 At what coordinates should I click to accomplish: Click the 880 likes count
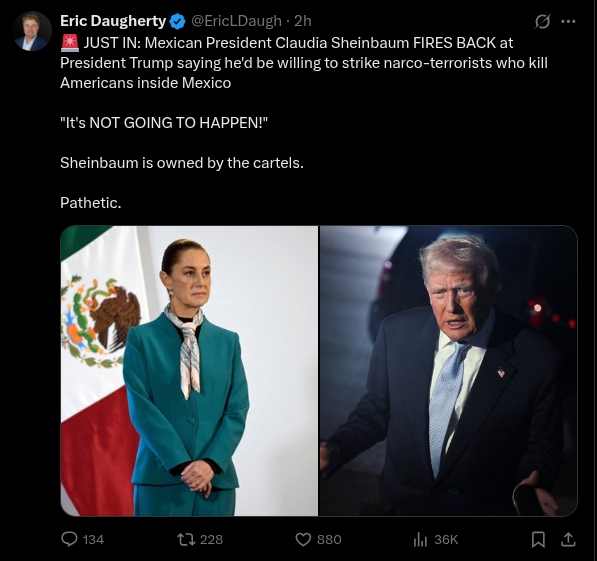pos(329,539)
